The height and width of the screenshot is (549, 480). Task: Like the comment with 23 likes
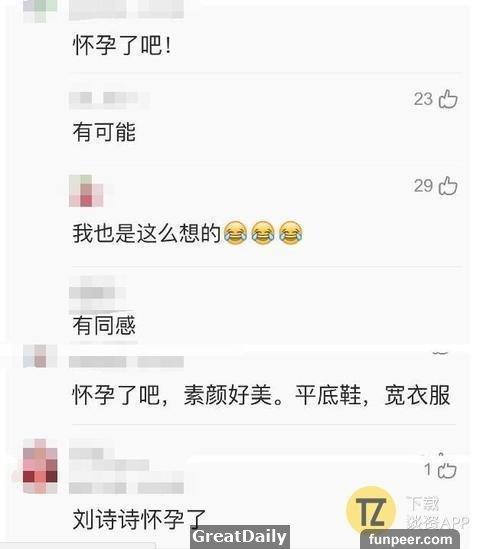click(x=448, y=99)
